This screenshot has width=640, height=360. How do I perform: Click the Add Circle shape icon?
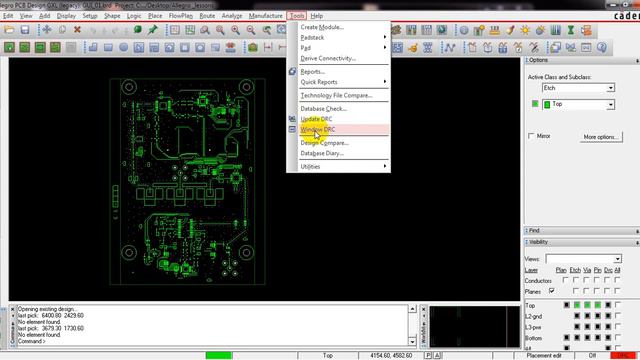pos(124,47)
